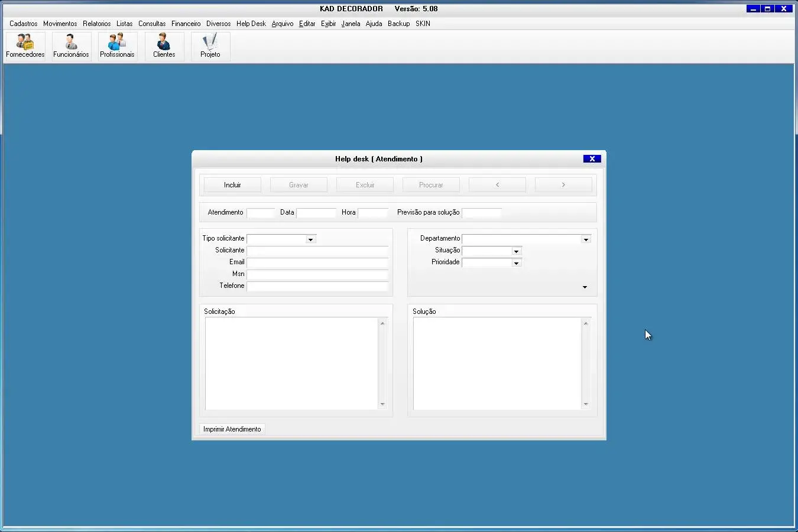The image size is (798, 532).
Task: Expand the Tipo solicitante dropdown
Action: point(310,239)
